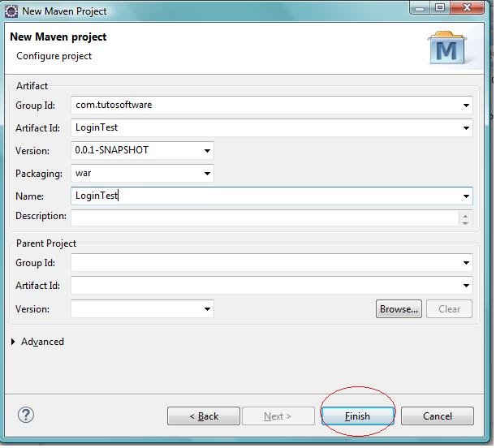The width and height of the screenshot is (496, 448).
Task: Open the Artifact Id LoginTest dropdown arrow
Action: click(466, 128)
